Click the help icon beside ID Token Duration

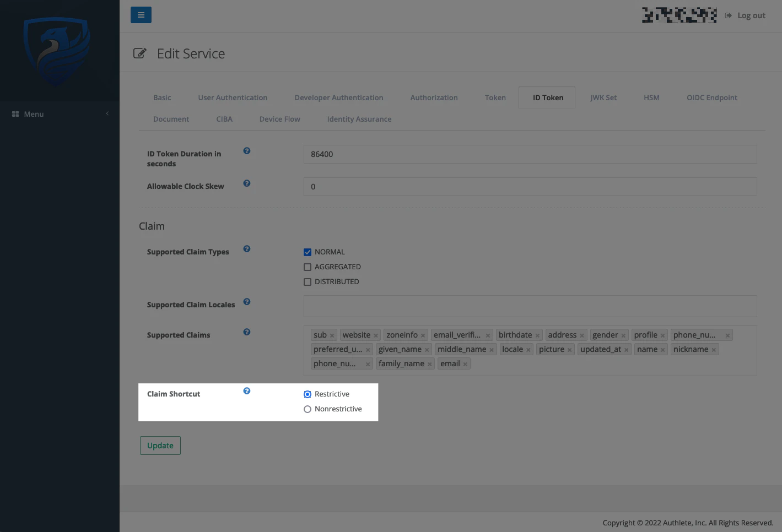pos(246,150)
